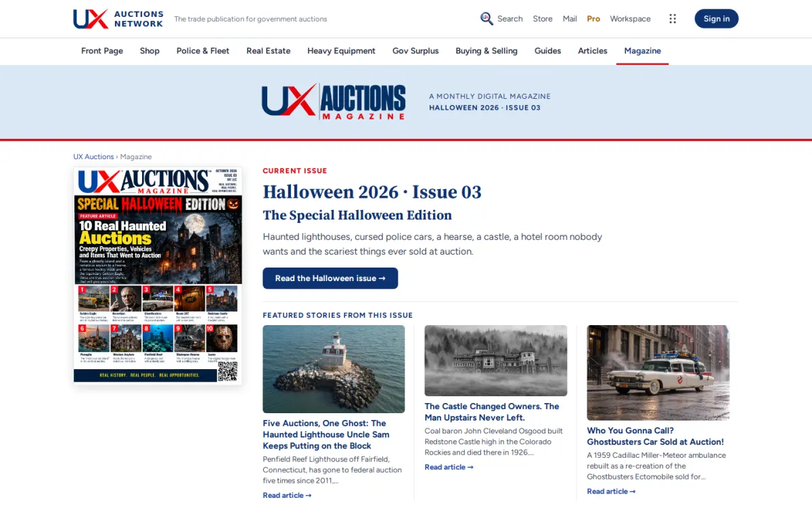Click Read article under lighthouse story

click(287, 495)
